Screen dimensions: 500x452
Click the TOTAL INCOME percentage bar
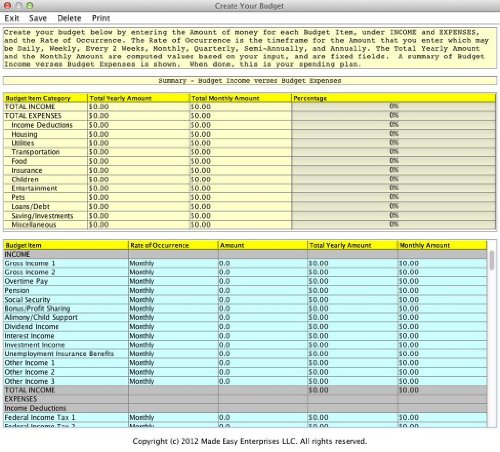[x=394, y=106]
